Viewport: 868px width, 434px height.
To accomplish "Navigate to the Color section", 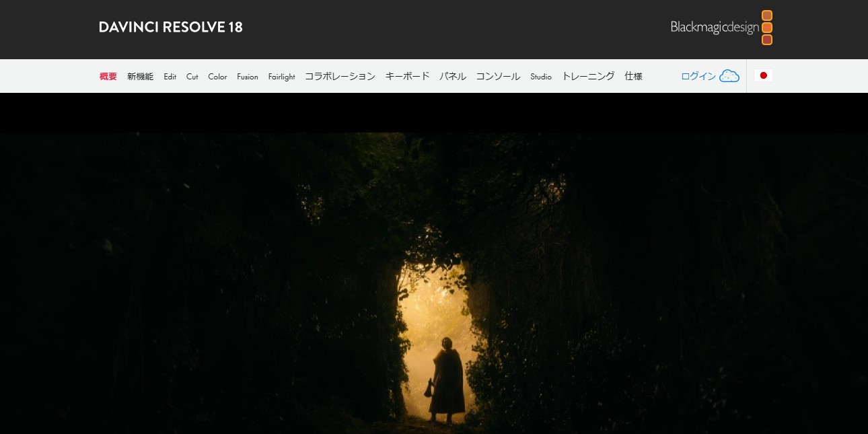I will pyautogui.click(x=217, y=77).
